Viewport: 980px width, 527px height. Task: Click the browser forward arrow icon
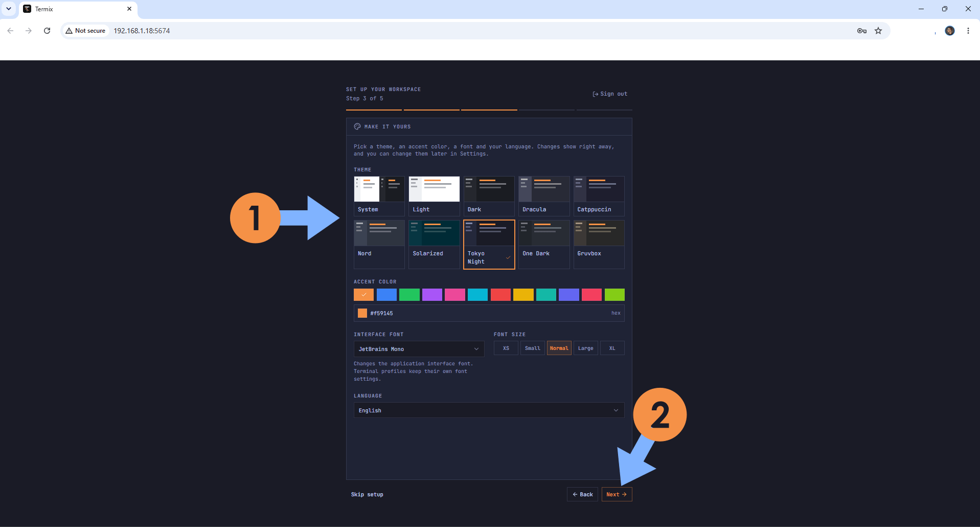tap(29, 31)
